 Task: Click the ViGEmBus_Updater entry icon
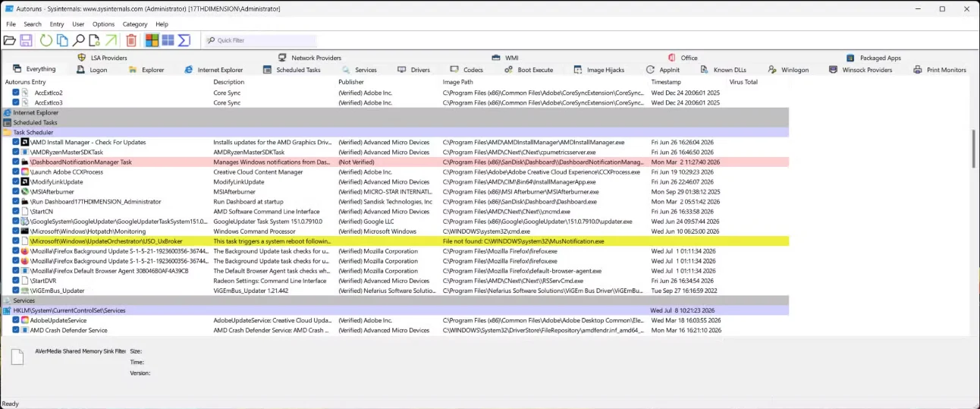click(x=25, y=291)
